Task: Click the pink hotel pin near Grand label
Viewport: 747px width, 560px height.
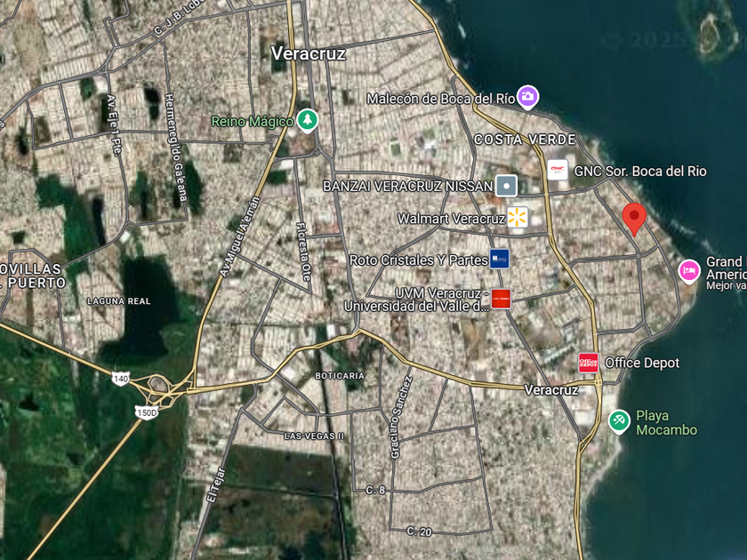Action: pos(689,271)
